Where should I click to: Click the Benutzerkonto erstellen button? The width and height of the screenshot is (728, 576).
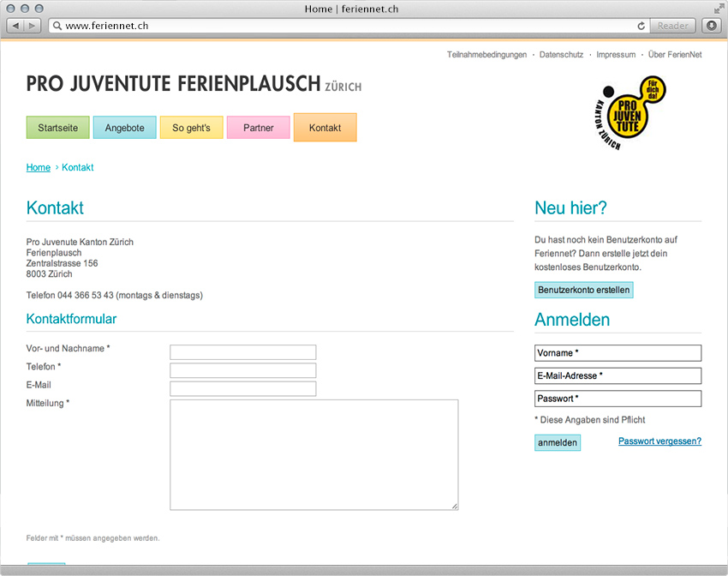pos(583,290)
